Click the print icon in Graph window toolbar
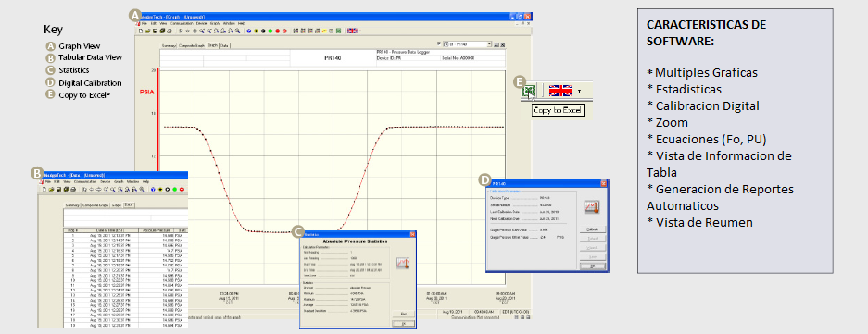 point(170,31)
